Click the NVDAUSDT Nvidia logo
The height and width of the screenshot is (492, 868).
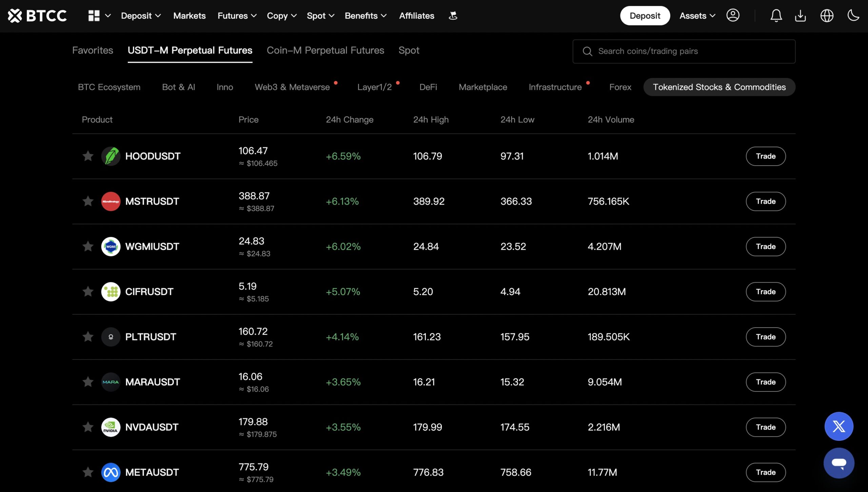[x=111, y=427]
